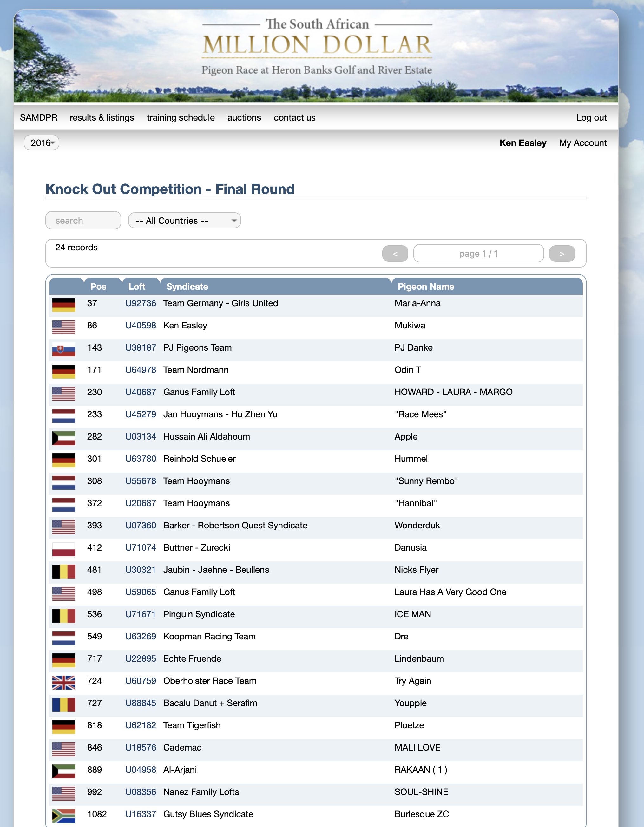Click the Belgian flag beside Pinguin Syndicate
Image resolution: width=644 pixels, height=827 pixels.
(63, 616)
